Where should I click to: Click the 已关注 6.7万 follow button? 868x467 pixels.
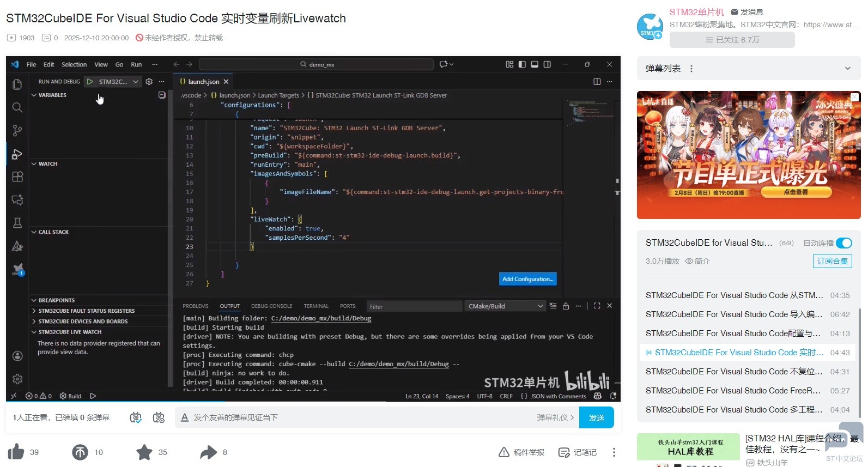point(732,40)
